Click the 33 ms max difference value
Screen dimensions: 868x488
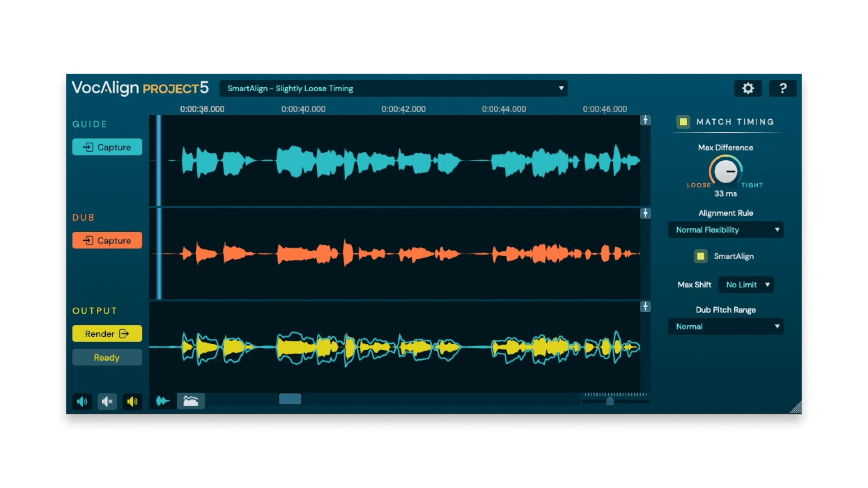point(726,193)
